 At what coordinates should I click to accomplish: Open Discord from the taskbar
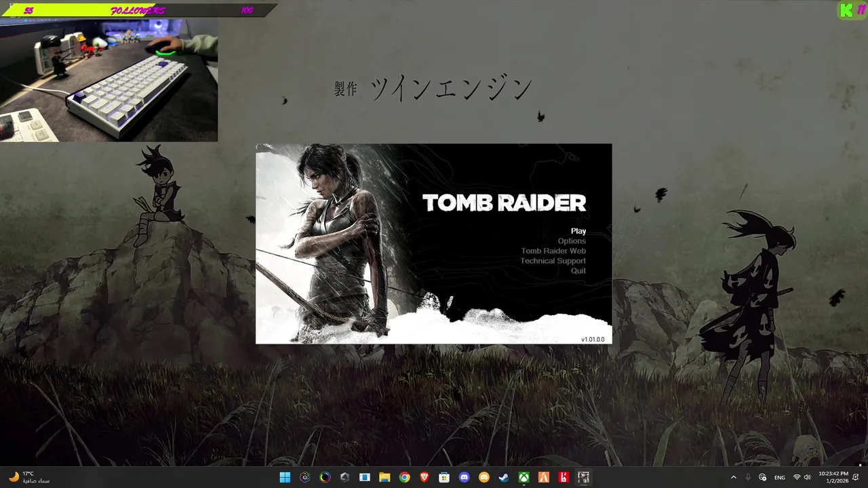[x=464, y=477]
